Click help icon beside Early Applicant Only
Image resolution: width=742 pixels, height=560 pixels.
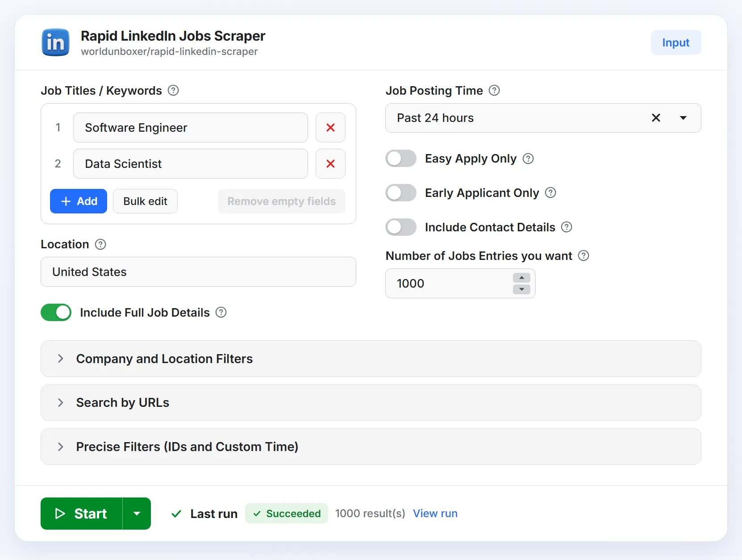coord(551,193)
